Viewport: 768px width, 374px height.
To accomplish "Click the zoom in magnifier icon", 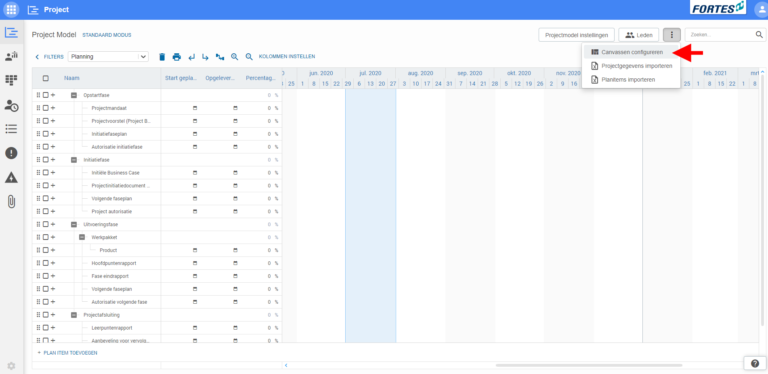I will coord(235,57).
